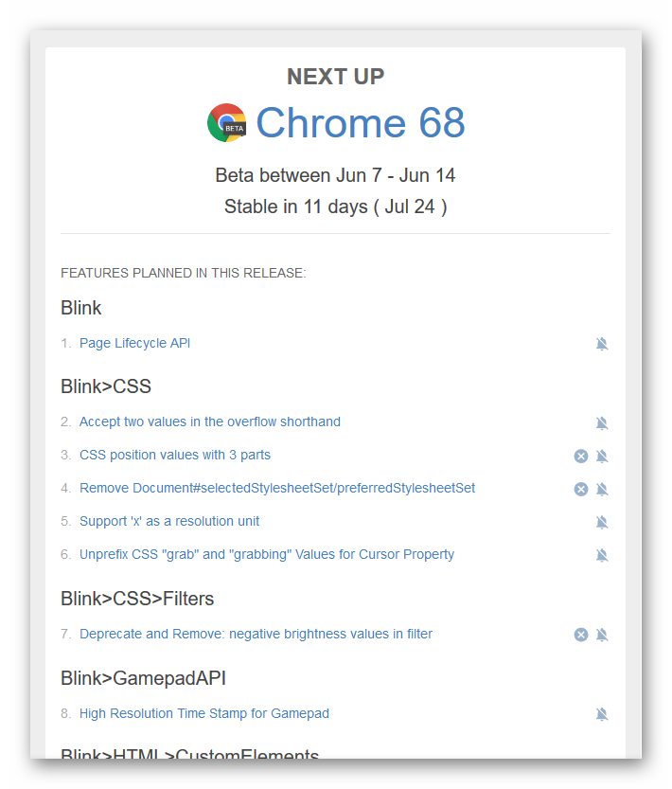This screenshot has height=789, width=672.
Task: Open Unprefix CSS grab and grabbing link
Action: 266,554
